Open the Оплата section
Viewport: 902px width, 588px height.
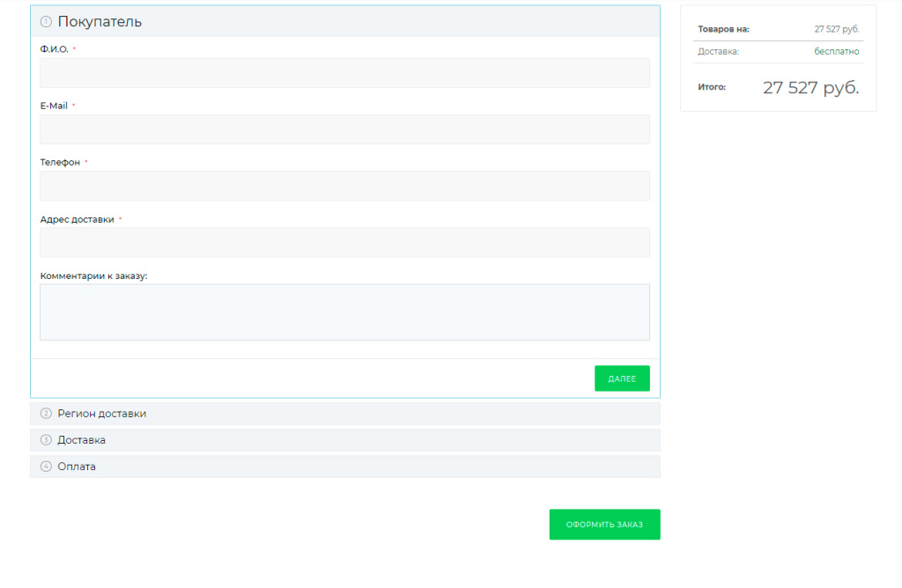(x=77, y=467)
